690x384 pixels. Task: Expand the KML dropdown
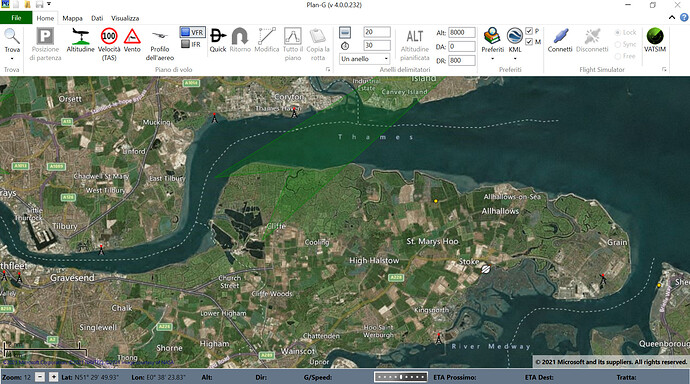pos(515,59)
